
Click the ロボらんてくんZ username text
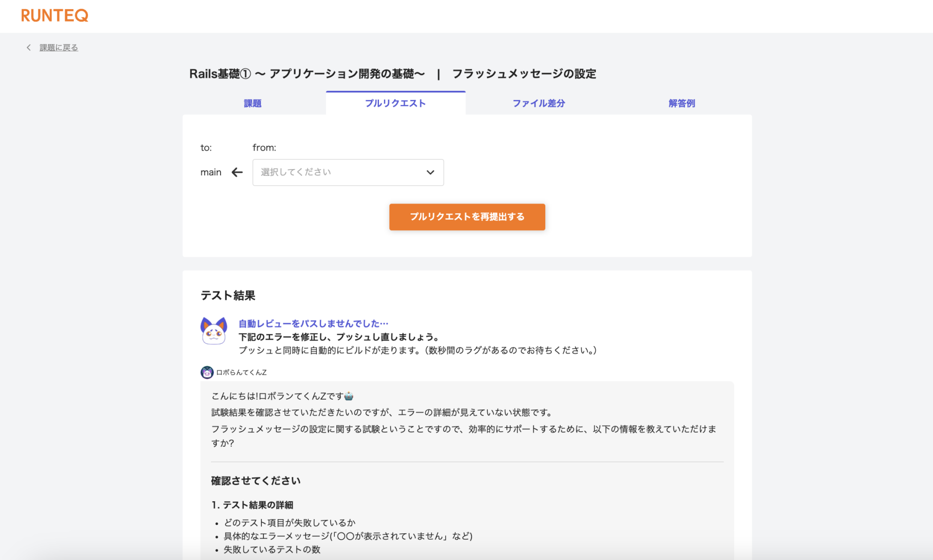(242, 373)
